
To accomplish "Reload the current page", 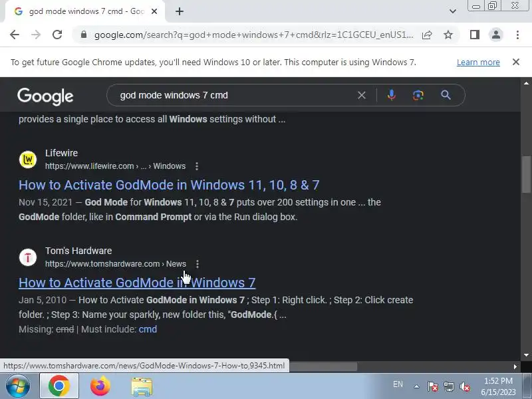I will point(57,35).
